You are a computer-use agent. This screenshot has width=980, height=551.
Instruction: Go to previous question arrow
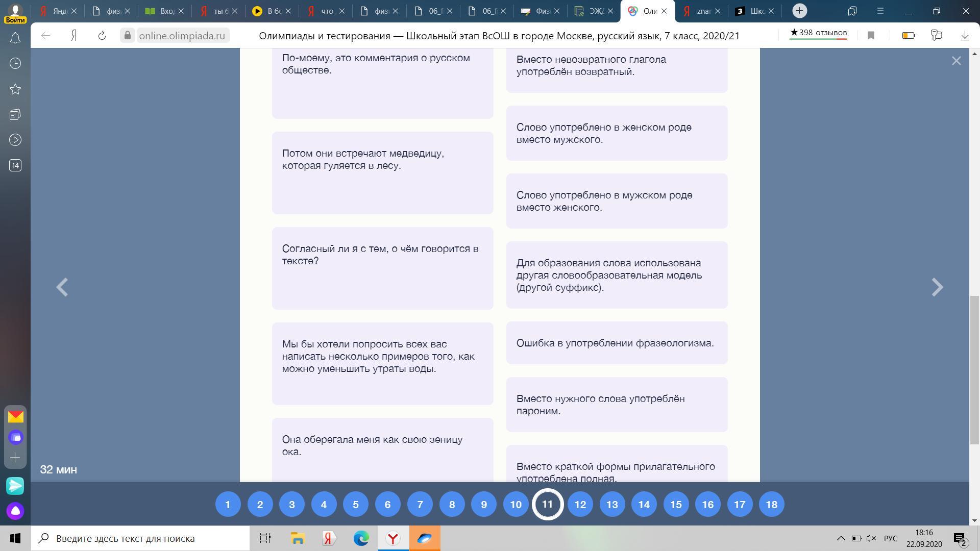62,287
